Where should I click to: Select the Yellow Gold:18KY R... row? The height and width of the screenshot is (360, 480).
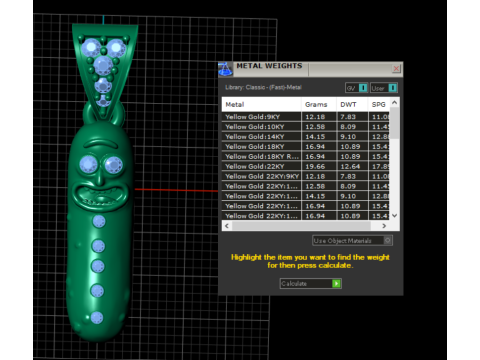[x=306, y=156]
